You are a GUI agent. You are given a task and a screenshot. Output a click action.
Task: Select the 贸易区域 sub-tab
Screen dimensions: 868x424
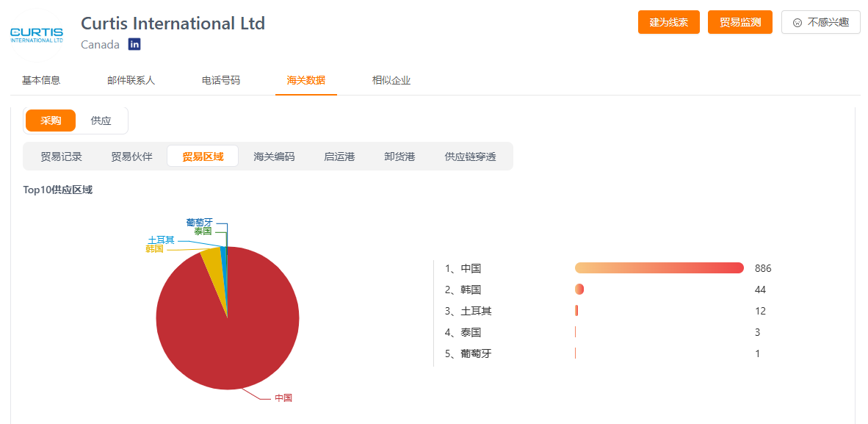(203, 157)
